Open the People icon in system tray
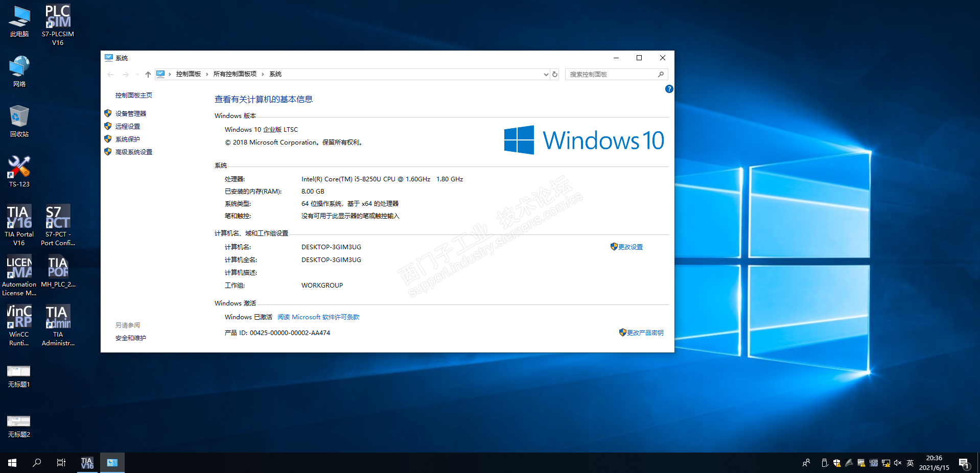980x473 pixels. click(x=806, y=463)
